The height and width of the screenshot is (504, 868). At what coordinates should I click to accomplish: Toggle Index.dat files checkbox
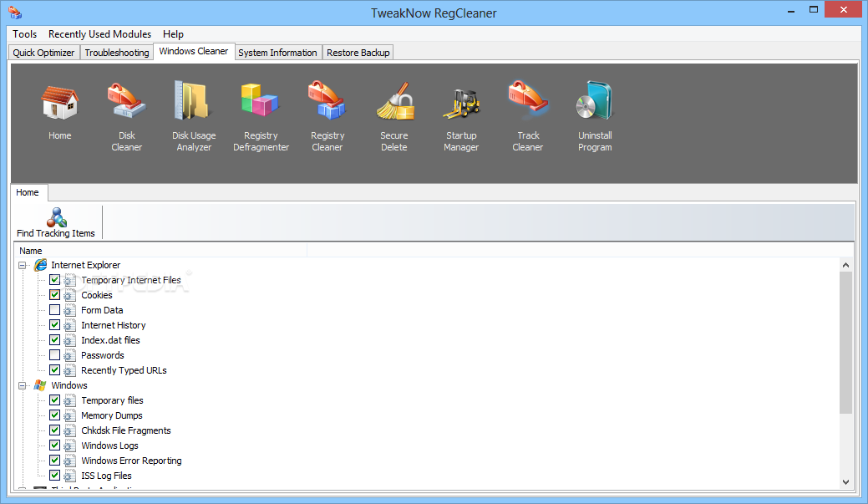tap(55, 339)
